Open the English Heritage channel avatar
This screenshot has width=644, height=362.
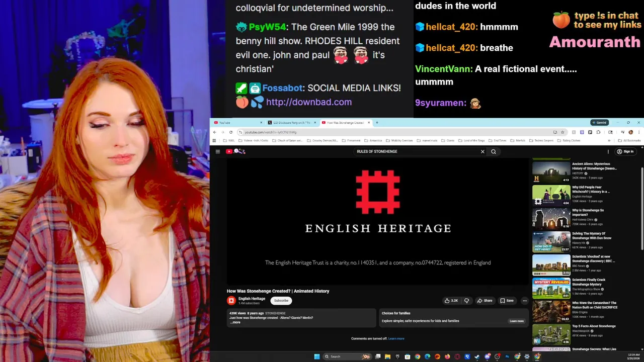coord(231,301)
